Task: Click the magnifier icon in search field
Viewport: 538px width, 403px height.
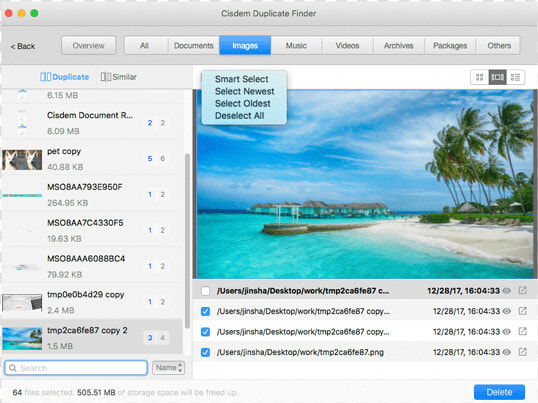Action: (13, 368)
